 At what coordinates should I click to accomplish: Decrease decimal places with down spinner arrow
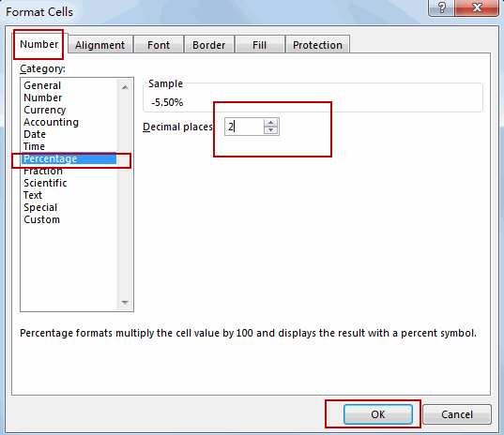[271, 130]
